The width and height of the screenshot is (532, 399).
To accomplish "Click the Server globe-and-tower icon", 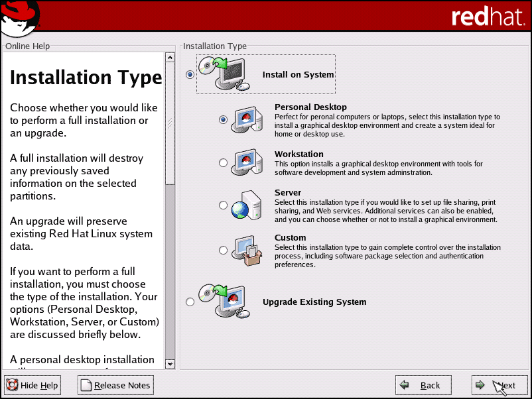I will [246, 205].
